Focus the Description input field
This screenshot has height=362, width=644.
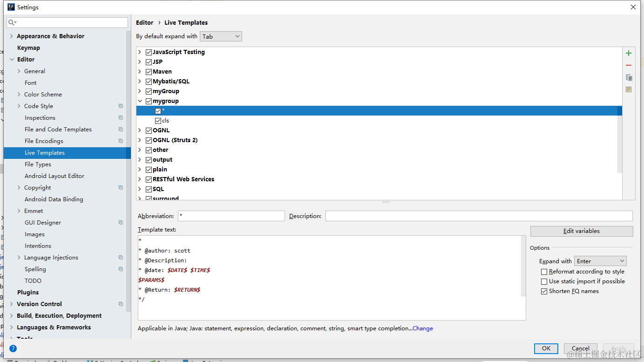(x=479, y=216)
